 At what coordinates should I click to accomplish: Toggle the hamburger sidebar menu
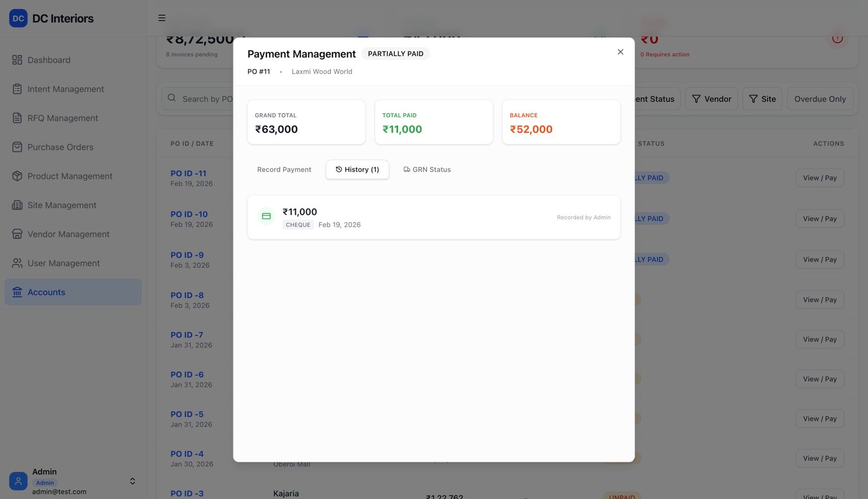(x=162, y=18)
